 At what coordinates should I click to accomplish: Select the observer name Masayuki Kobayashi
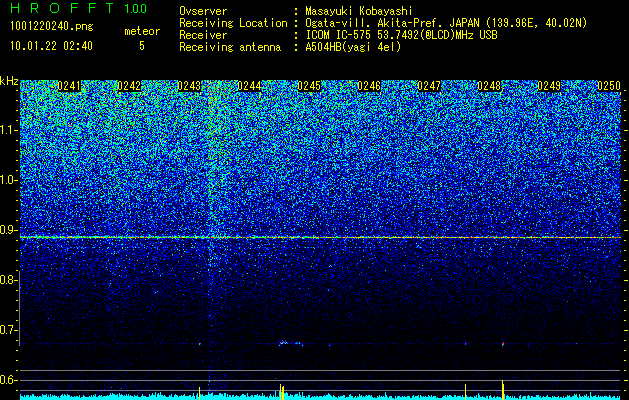359,11
